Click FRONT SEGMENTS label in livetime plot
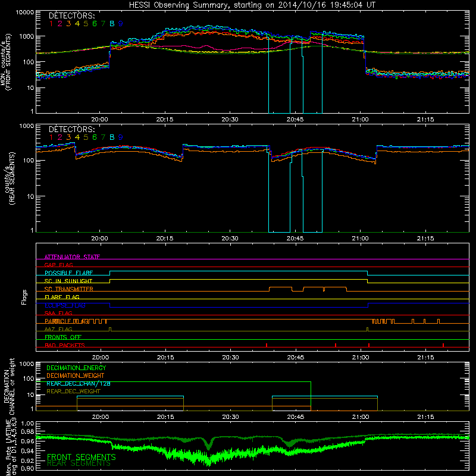 (82, 457)
